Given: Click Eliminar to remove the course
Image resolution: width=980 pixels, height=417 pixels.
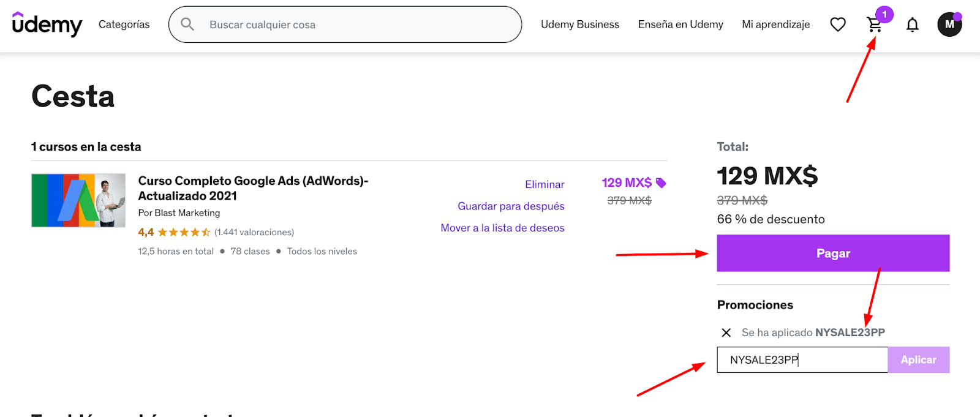Looking at the screenshot, I should point(545,184).
